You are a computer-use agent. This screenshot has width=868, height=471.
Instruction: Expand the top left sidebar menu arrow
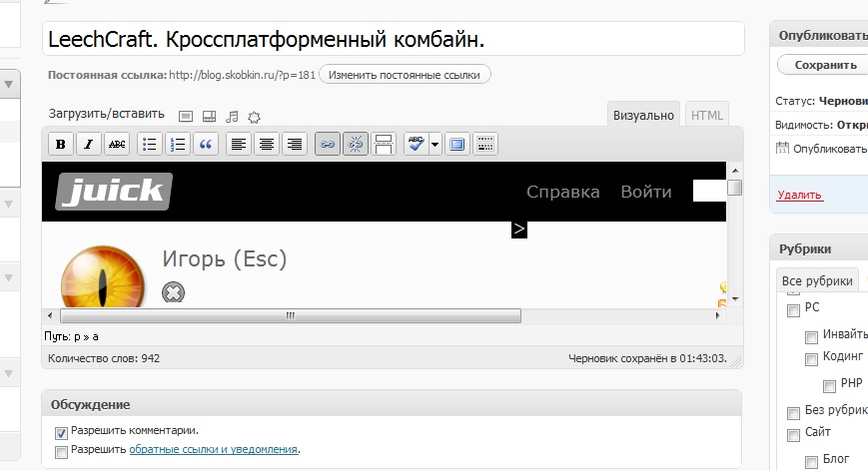click(x=9, y=85)
